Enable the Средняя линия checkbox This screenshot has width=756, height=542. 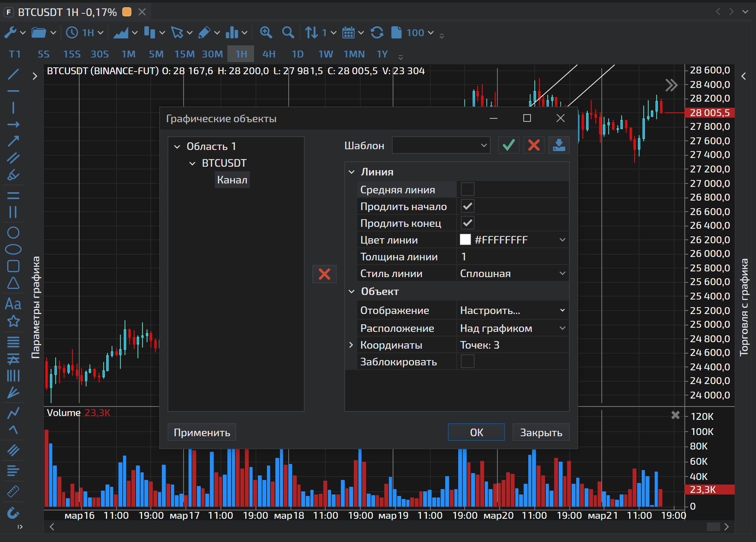click(467, 189)
